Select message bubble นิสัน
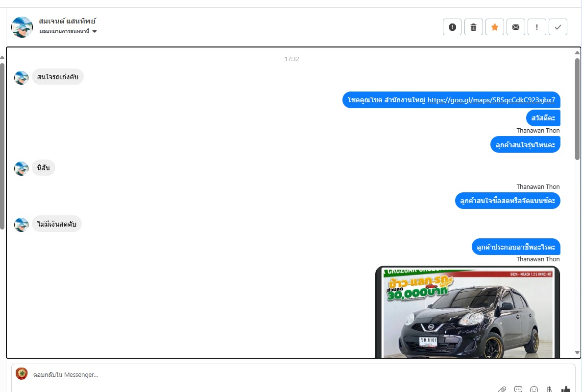Viewport: 582px width, 392px height. [44, 168]
